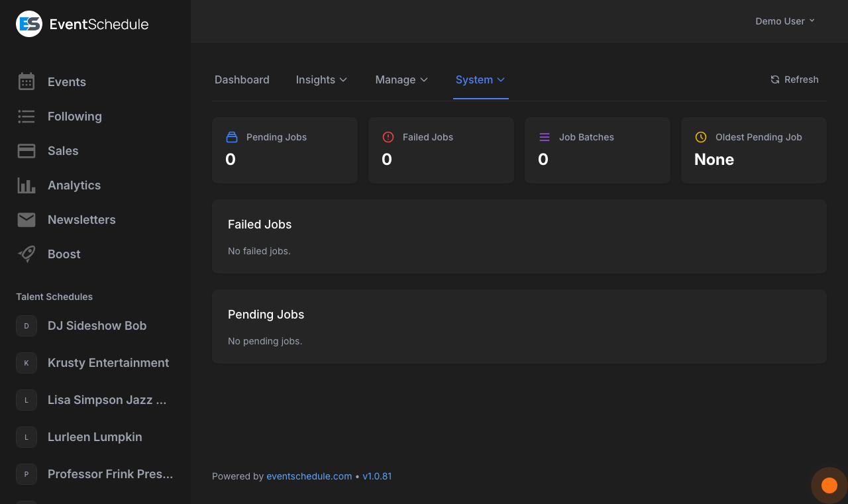Click the Krusty Entertainment avatar badge
848x504 pixels.
[x=26, y=363]
